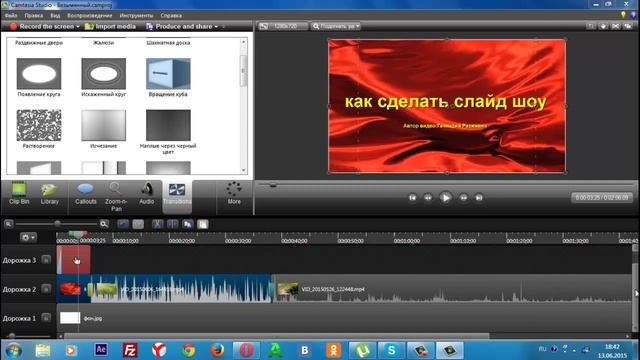The width and height of the screenshot is (640, 360).
Task: Switch to the Clip Bin tab
Action: [19, 194]
